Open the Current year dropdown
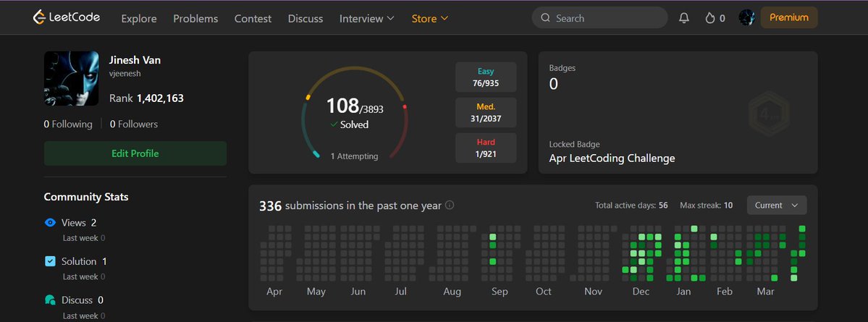The image size is (868, 322). (777, 206)
